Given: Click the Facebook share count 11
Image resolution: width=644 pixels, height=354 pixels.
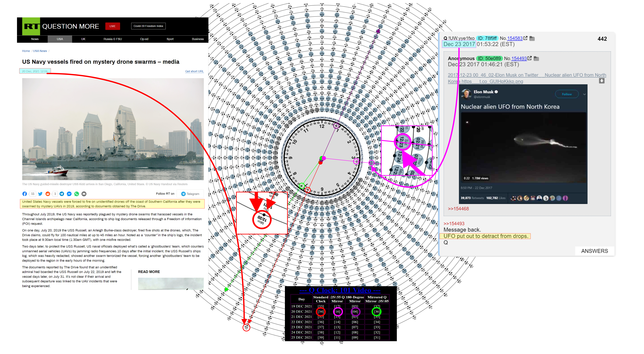Looking at the screenshot, I should [x=33, y=194].
